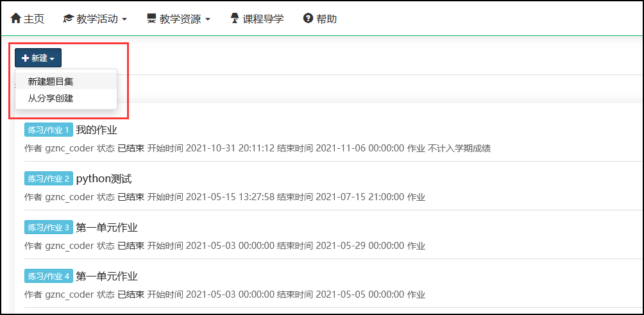Click the question mark help icon
This screenshot has height=315, width=644.
[308, 18]
